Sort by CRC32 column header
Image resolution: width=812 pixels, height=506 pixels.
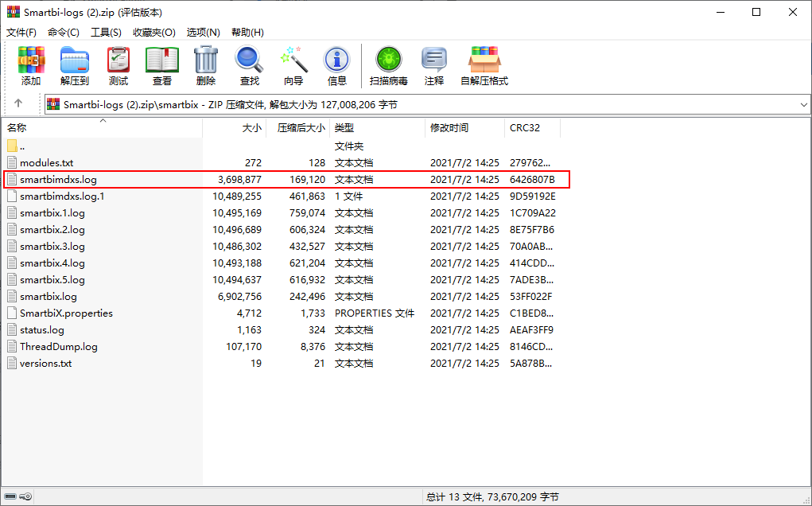(x=532, y=127)
